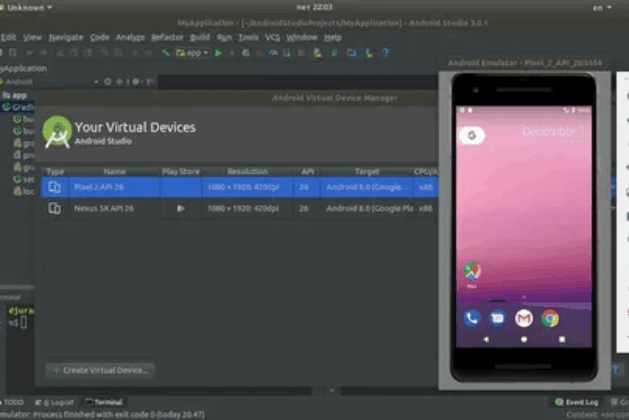
Task: Click the Project Structure folder icon in toolbar
Action: pyautogui.click(x=352, y=53)
